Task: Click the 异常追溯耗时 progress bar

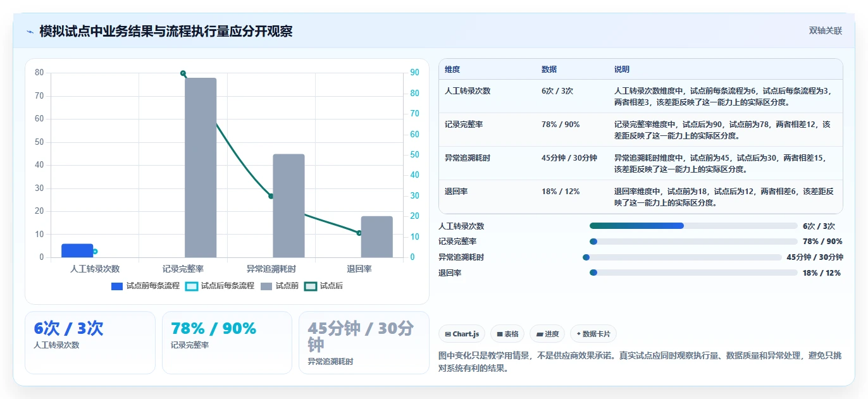Action: [682, 257]
